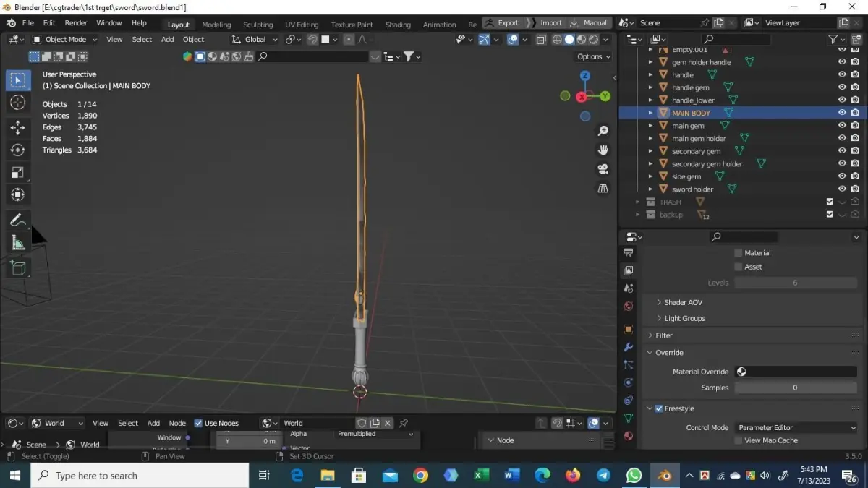Hide sword holder via eye icon
Viewport: 868px width, 488px height.
[842, 189]
